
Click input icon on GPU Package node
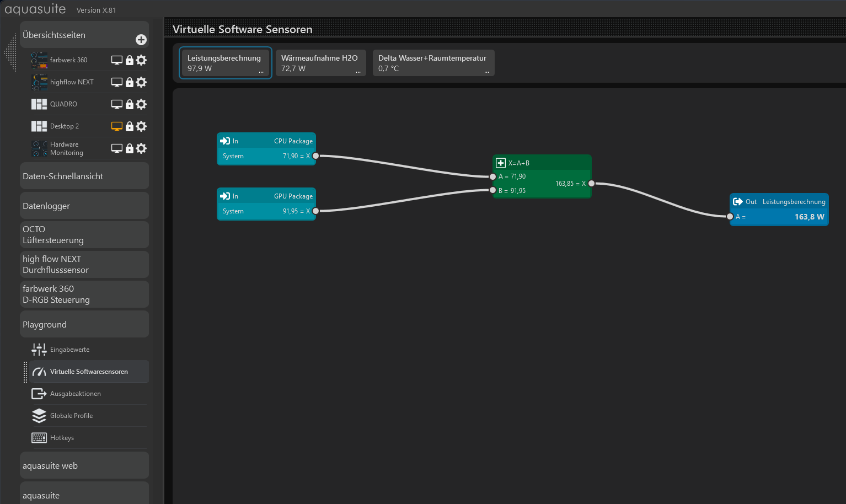(x=225, y=196)
